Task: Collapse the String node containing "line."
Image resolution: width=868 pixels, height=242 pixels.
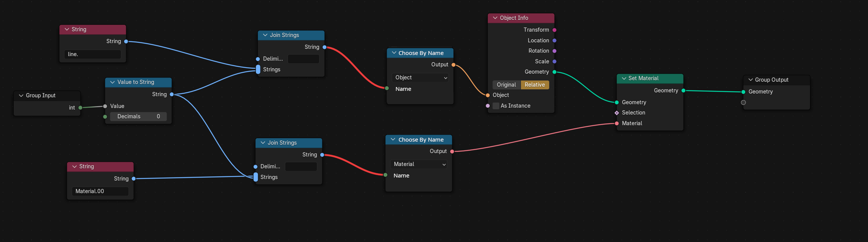Action: pyautogui.click(x=67, y=29)
